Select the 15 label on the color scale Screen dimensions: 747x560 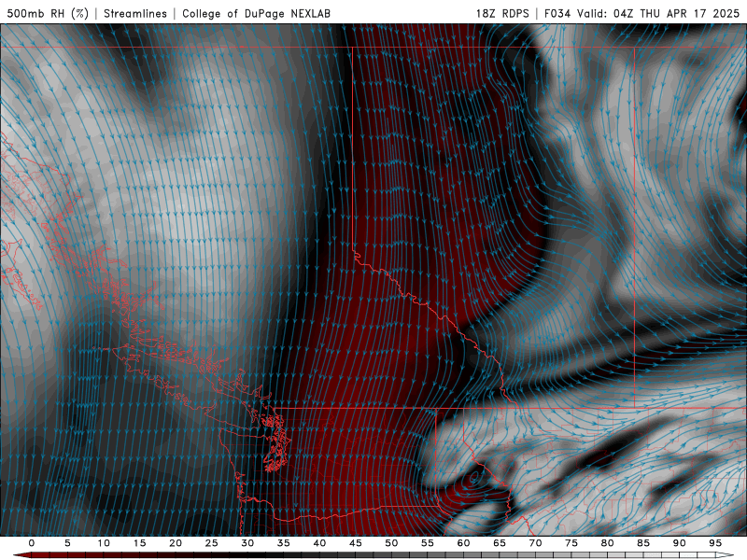[x=139, y=543]
